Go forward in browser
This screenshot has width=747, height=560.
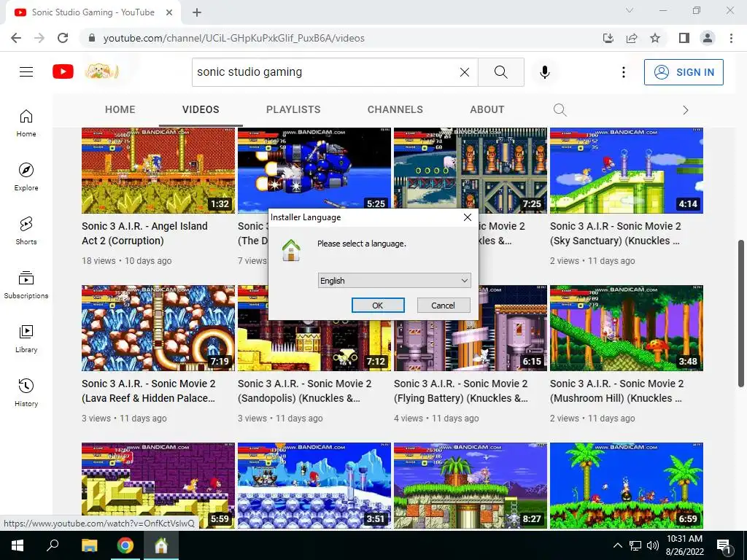pos(39,38)
